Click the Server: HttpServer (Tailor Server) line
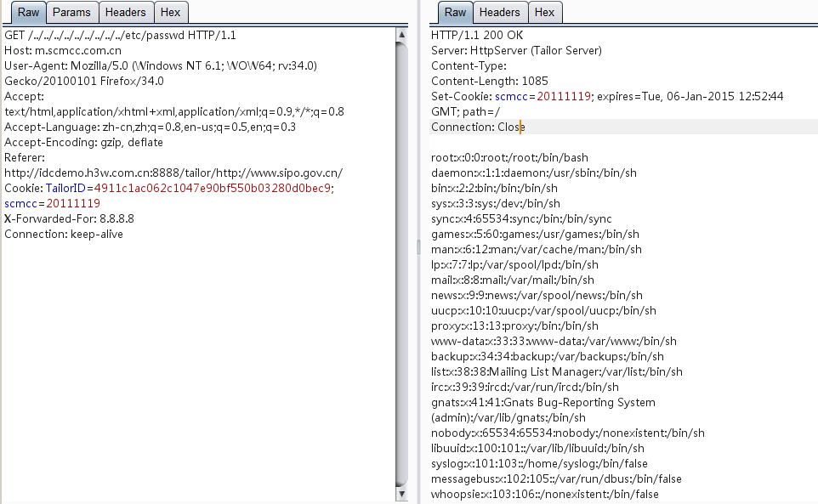818x504 pixels. [x=516, y=50]
